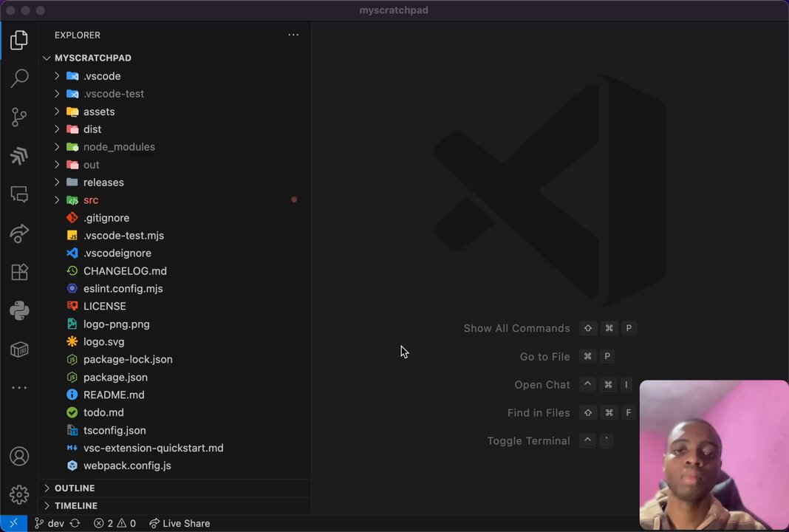
Task: Open the Remote Explorer chat icon
Action: [19, 194]
